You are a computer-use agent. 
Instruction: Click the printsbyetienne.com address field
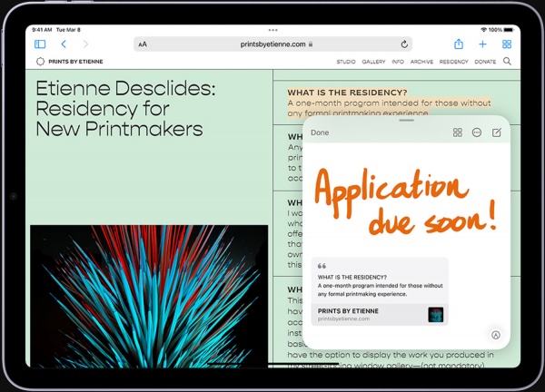click(x=272, y=44)
